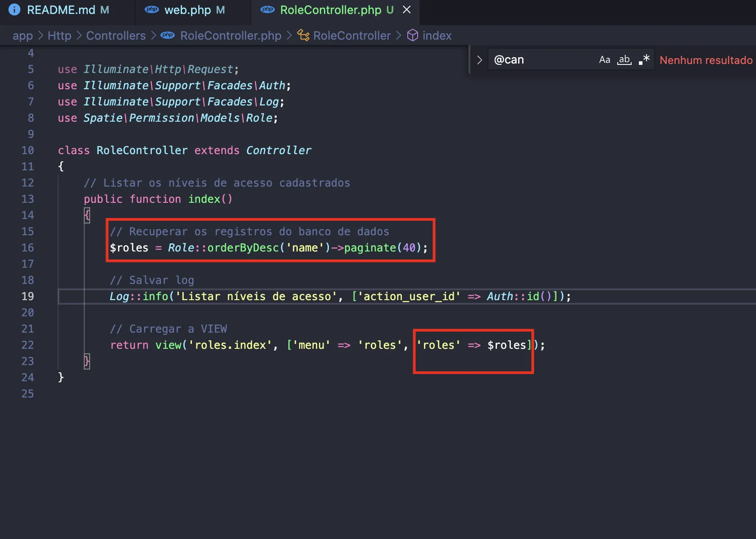Click the class symbol icon in breadcrumb
Screen dimensions: 756x539
303,36
